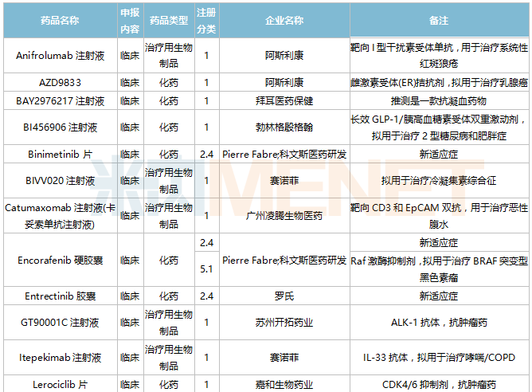Select the Entrectinib 胶囊 cell
This screenshot has height=392, width=532.
tap(60, 296)
